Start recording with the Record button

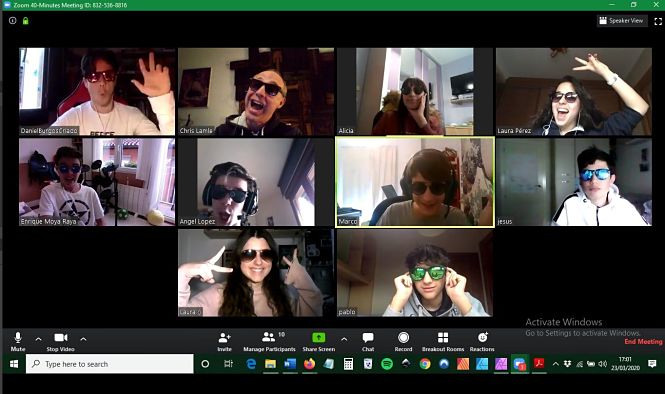coord(403,341)
